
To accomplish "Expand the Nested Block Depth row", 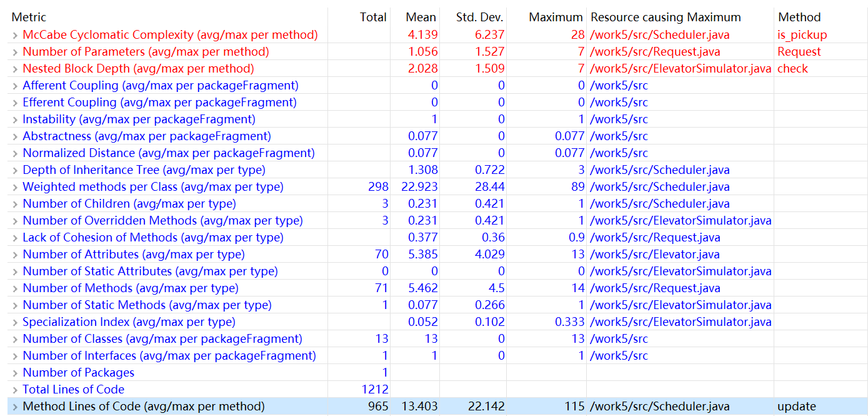I will (15, 69).
